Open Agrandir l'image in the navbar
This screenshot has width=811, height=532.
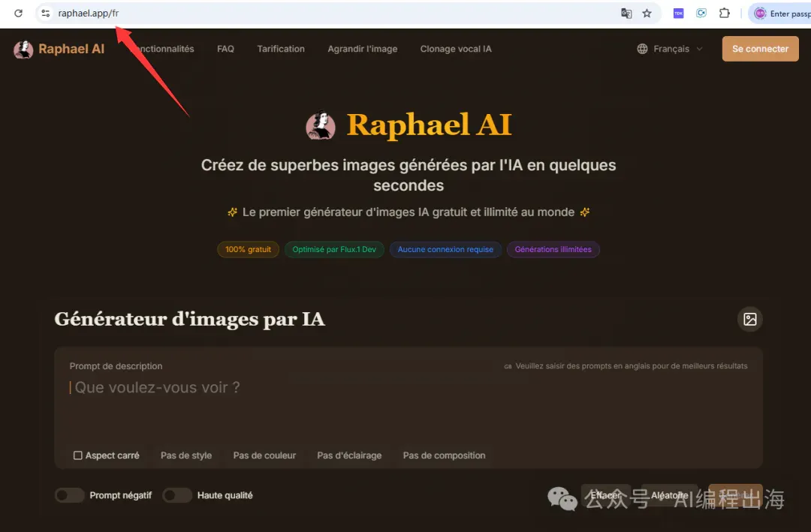(x=363, y=49)
